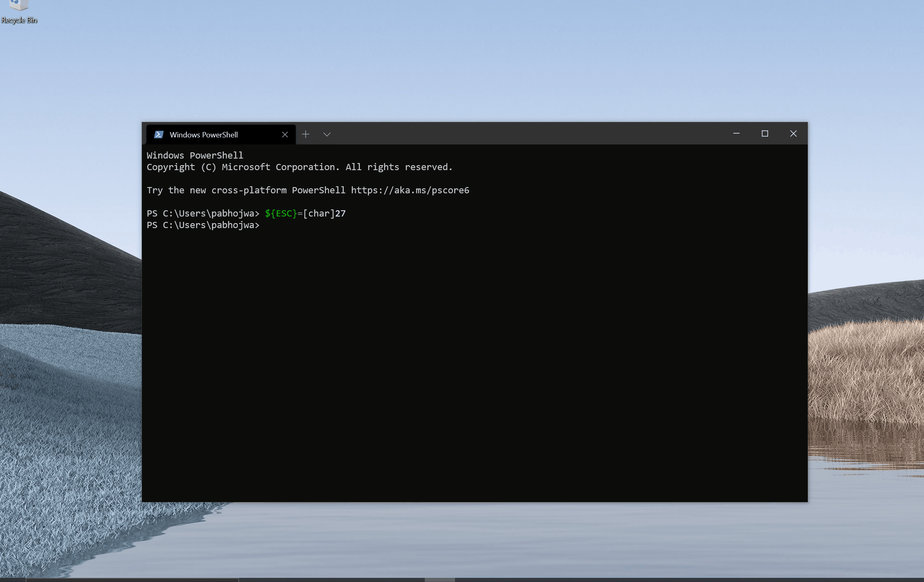Click the Try the new cross-platform PowerShell text
Screen dimensions: 924x582
tap(246, 190)
